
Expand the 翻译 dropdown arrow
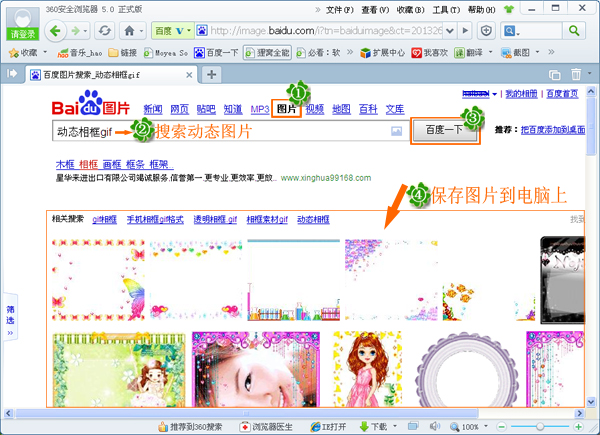(491, 52)
